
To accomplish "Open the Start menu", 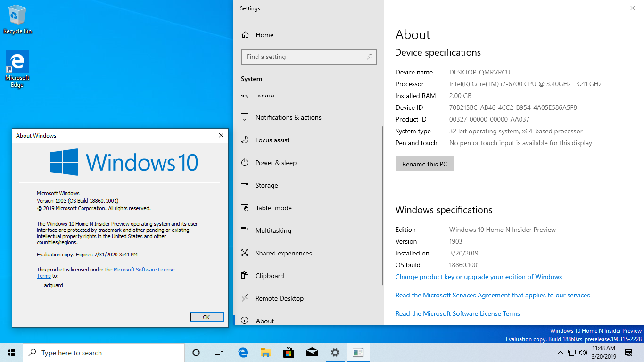I will [x=11, y=353].
